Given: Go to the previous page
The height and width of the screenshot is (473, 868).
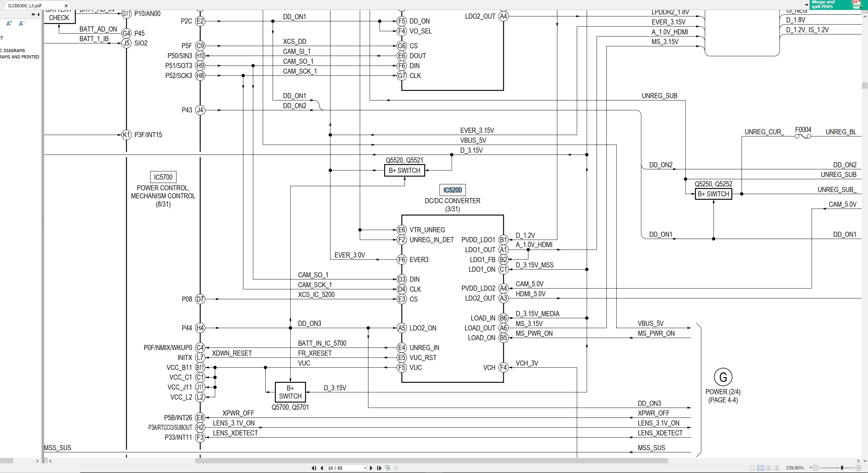Looking at the screenshot, I should coord(322,468).
